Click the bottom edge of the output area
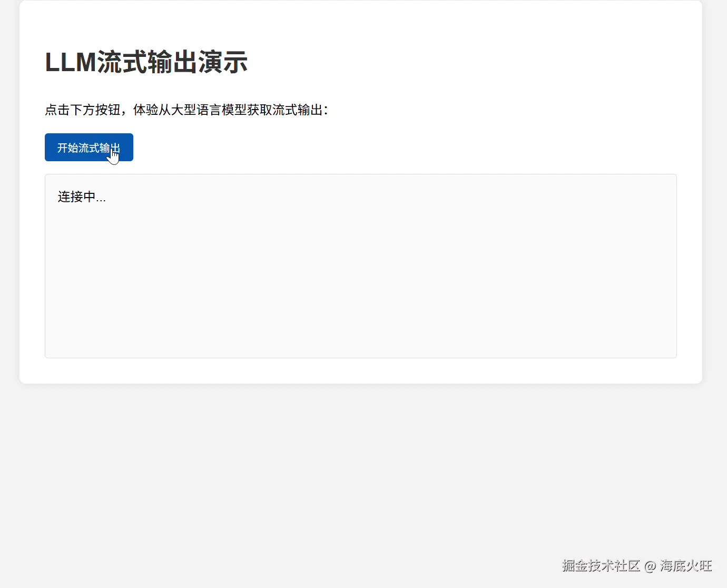This screenshot has width=727, height=588. point(360,357)
